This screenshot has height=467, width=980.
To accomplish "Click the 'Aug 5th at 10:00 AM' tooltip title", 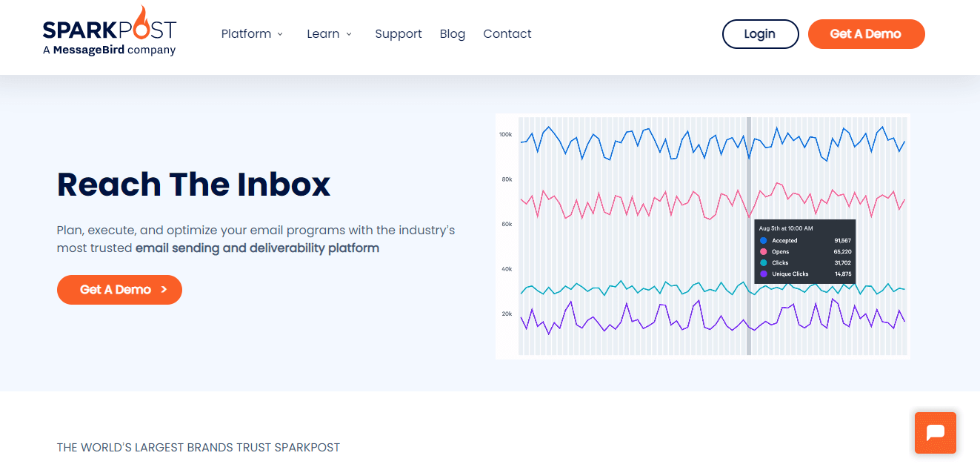I will (x=785, y=228).
